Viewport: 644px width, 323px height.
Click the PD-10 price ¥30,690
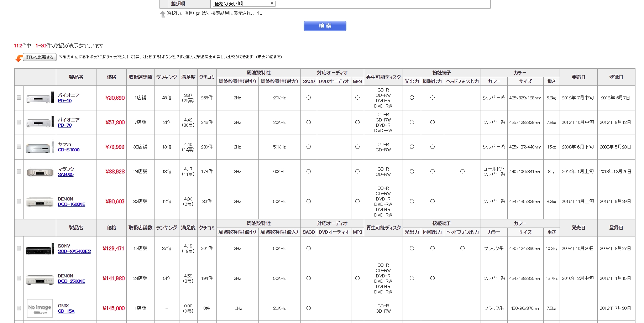click(115, 98)
